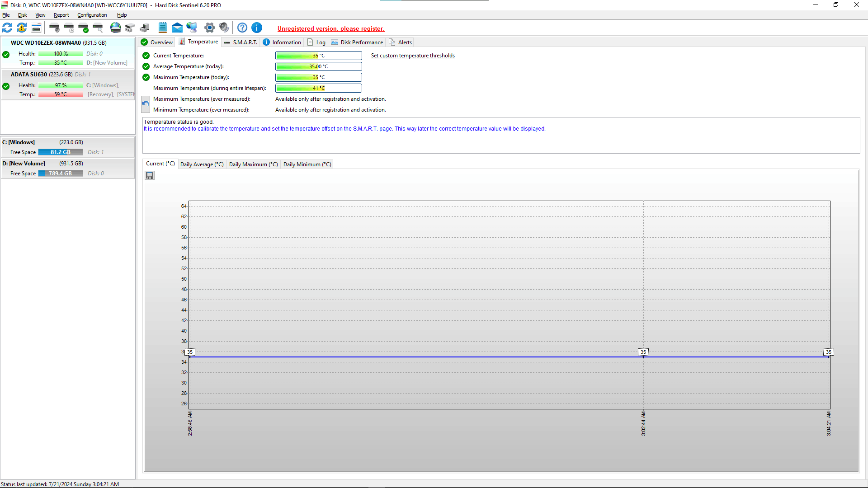The width and height of the screenshot is (868, 488).
Task: Click the Unregistered version register link
Action: pos(331,28)
